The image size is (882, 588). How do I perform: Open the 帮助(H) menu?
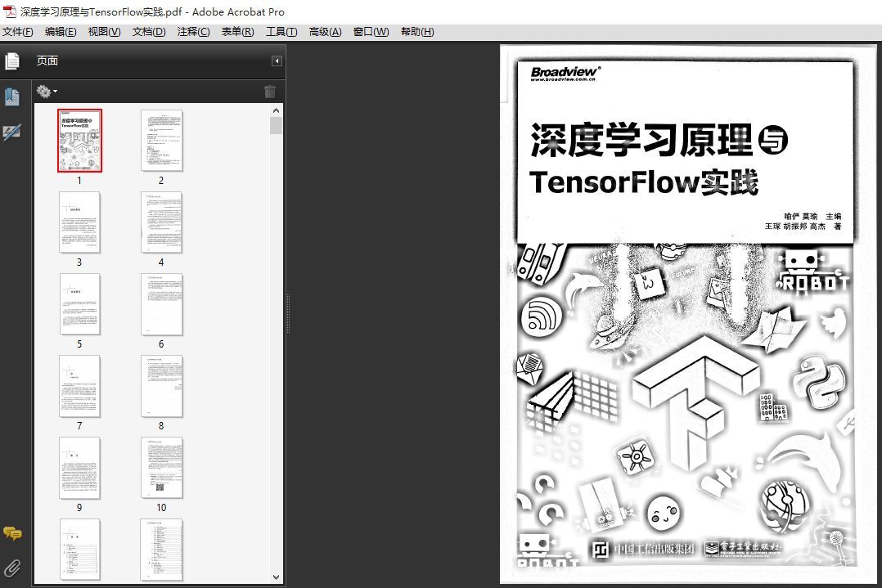[417, 31]
